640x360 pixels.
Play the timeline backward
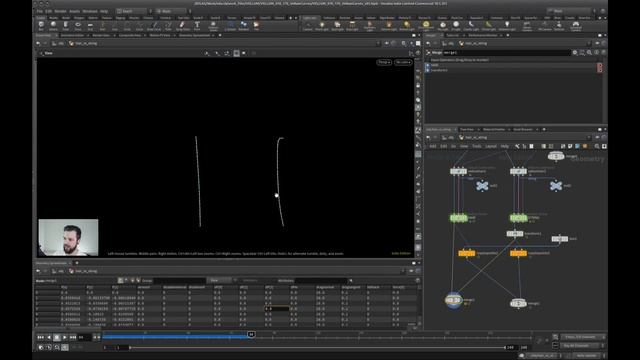tap(49, 337)
